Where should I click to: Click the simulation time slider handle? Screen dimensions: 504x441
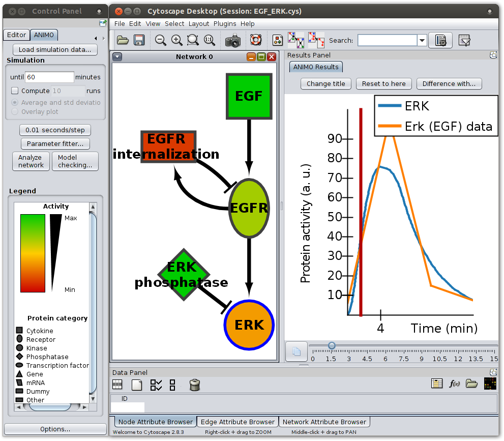[x=332, y=346]
